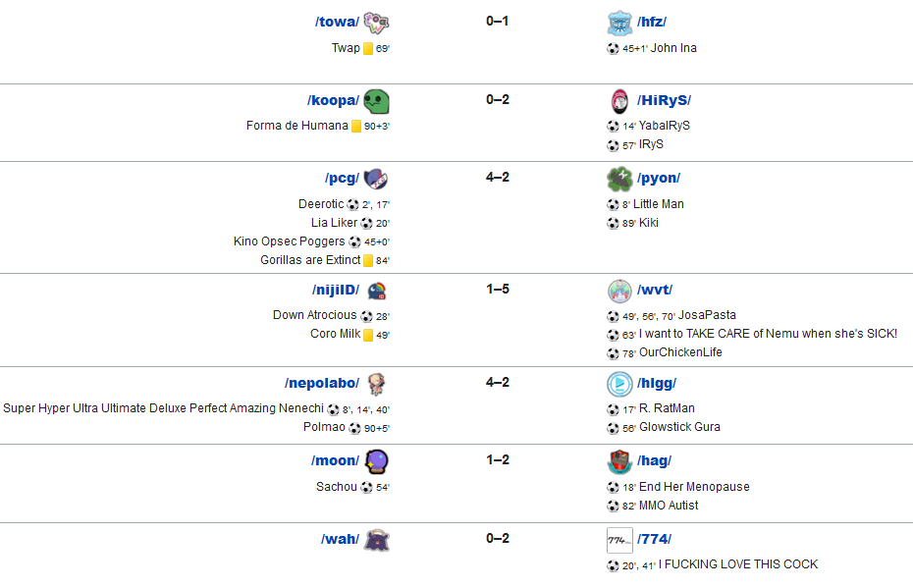Click the /nepolabo/ team character logo
The height and width of the screenshot is (588, 913).
click(x=376, y=384)
